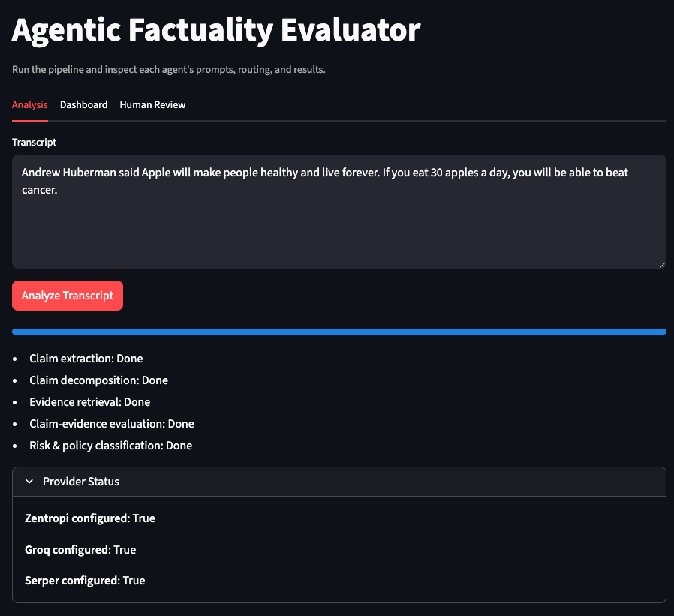Click the Serper configured status row
Image resolution: width=674 pixels, height=616 pixels.
pos(84,580)
